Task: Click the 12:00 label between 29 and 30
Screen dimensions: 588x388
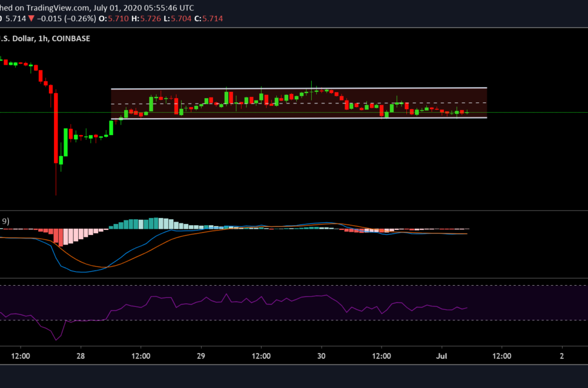Action: (x=262, y=356)
